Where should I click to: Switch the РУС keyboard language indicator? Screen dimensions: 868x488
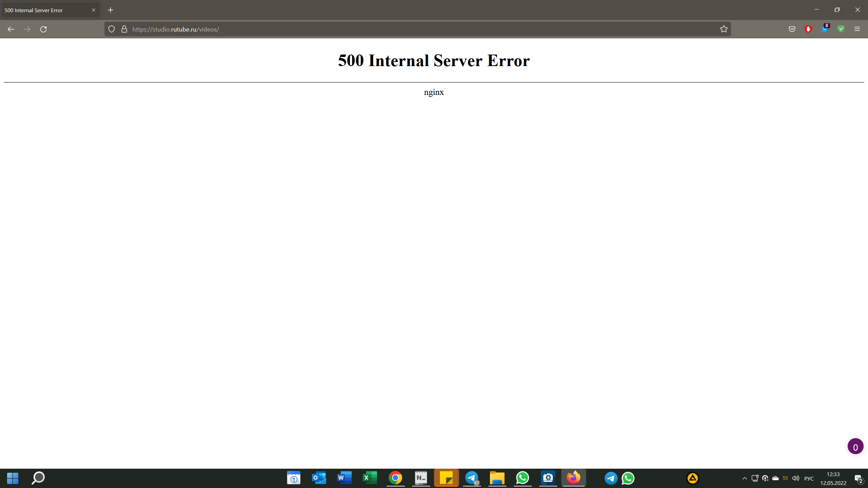809,479
